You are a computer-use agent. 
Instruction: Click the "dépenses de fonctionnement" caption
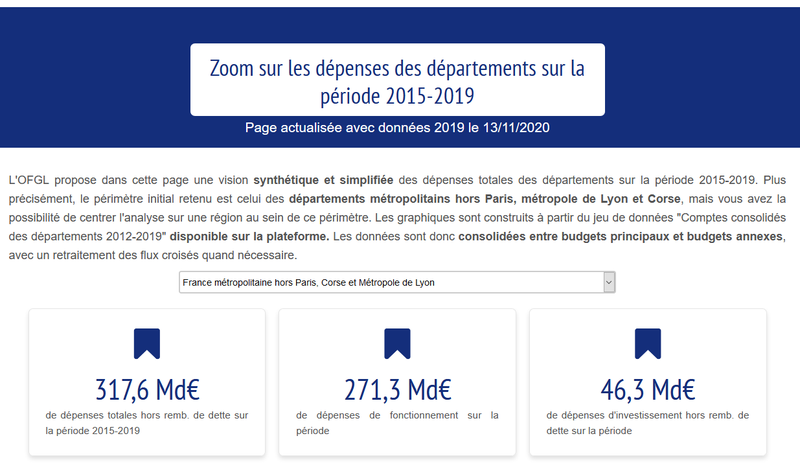tap(397, 422)
